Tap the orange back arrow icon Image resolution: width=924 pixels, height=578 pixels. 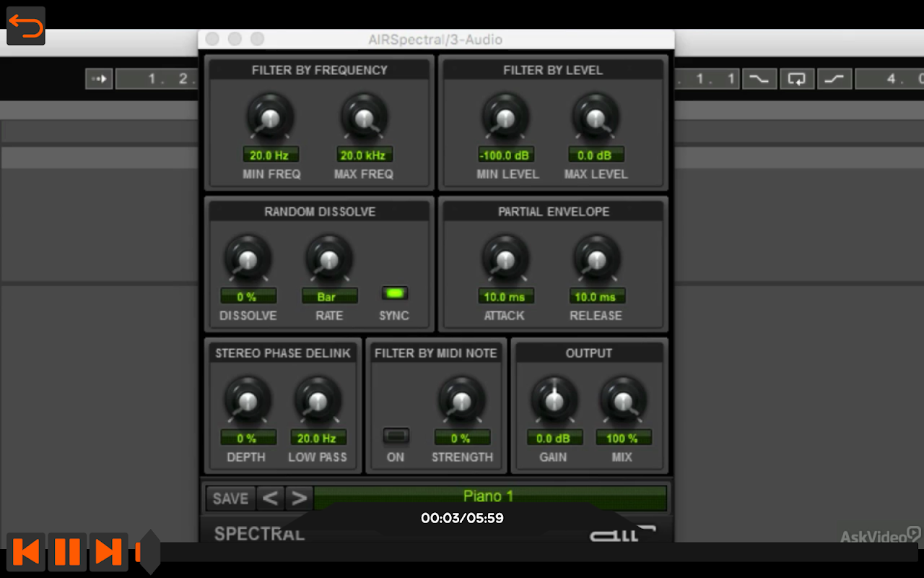pyautogui.click(x=26, y=26)
